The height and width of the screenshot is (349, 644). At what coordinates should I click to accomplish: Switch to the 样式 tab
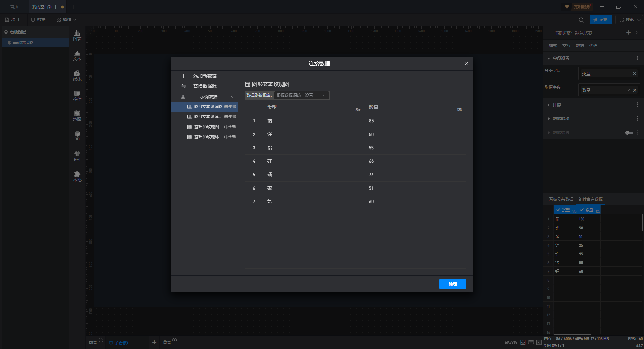553,46
